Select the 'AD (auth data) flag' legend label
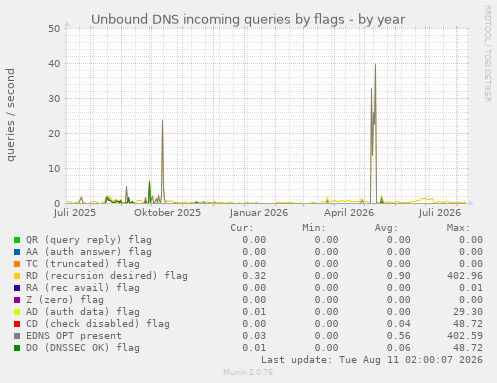Screen dimensions: 497x383 point(83,312)
